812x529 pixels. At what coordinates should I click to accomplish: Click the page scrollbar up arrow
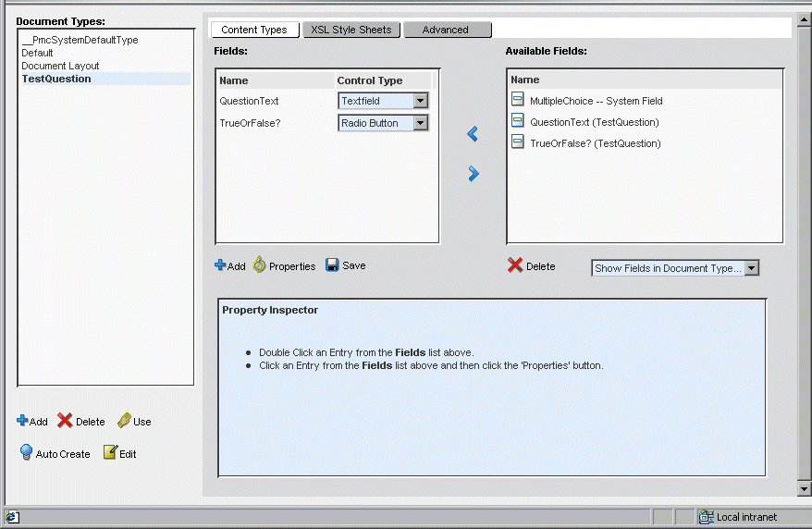pyautogui.click(x=804, y=19)
